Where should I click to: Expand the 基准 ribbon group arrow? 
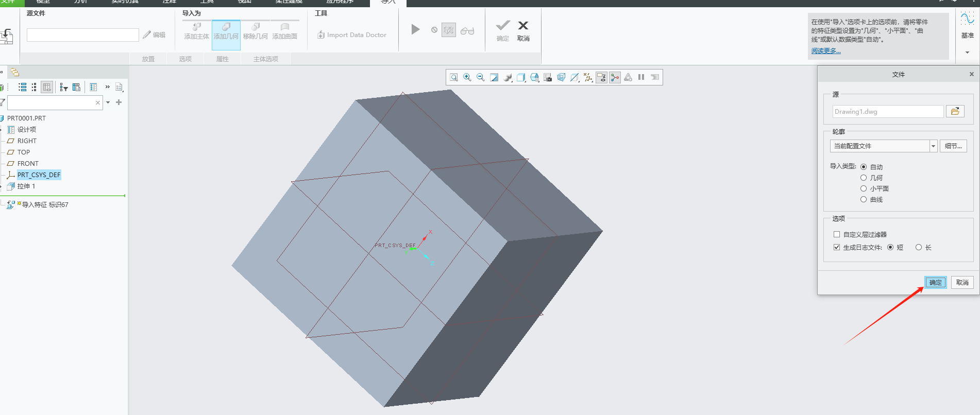coord(967,53)
